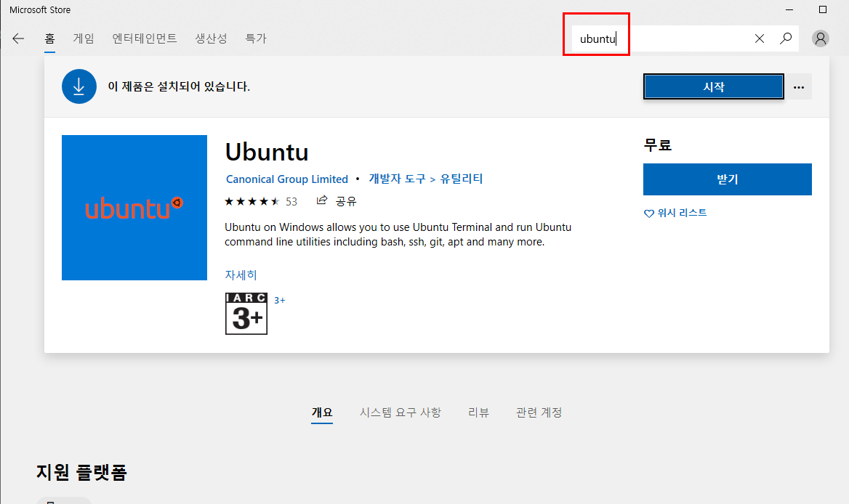Go back with the arrow icon
The image size is (849, 504).
tap(18, 38)
